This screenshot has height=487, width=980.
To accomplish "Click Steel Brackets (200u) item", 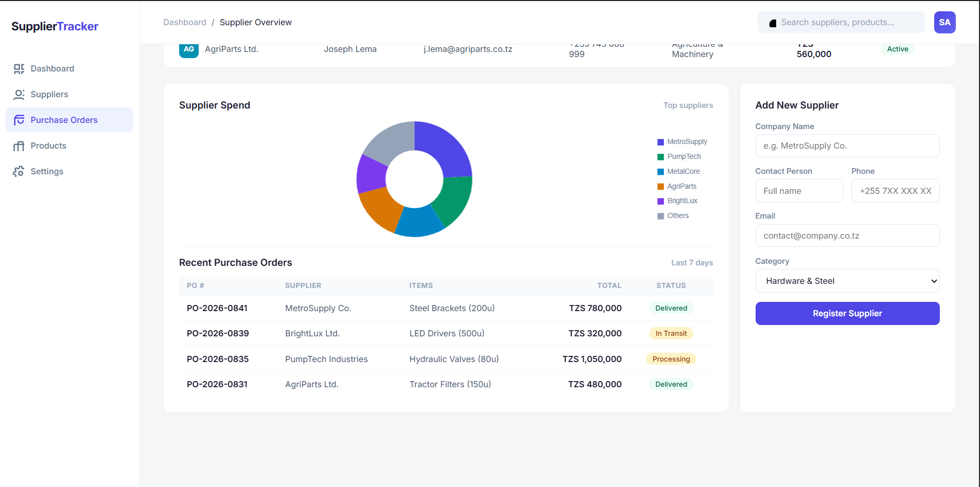I will point(452,308).
